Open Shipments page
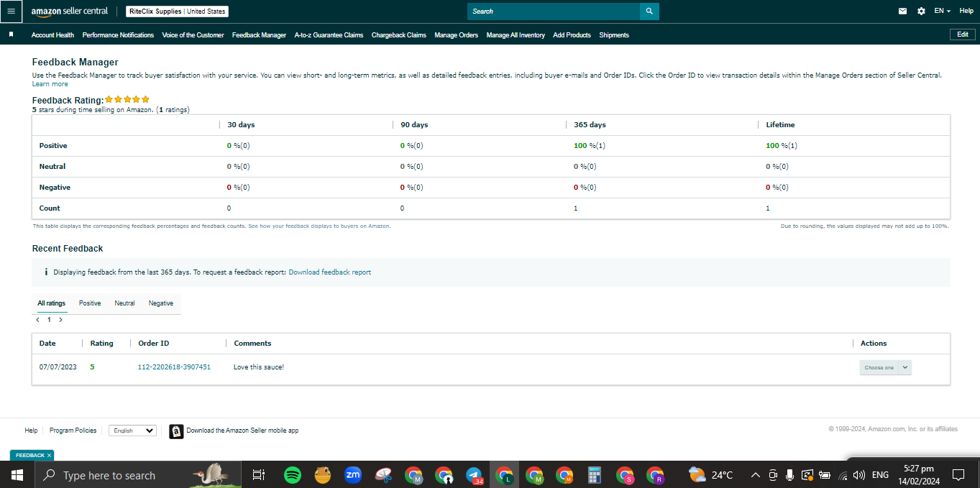This screenshot has width=980, height=488. pos(614,35)
